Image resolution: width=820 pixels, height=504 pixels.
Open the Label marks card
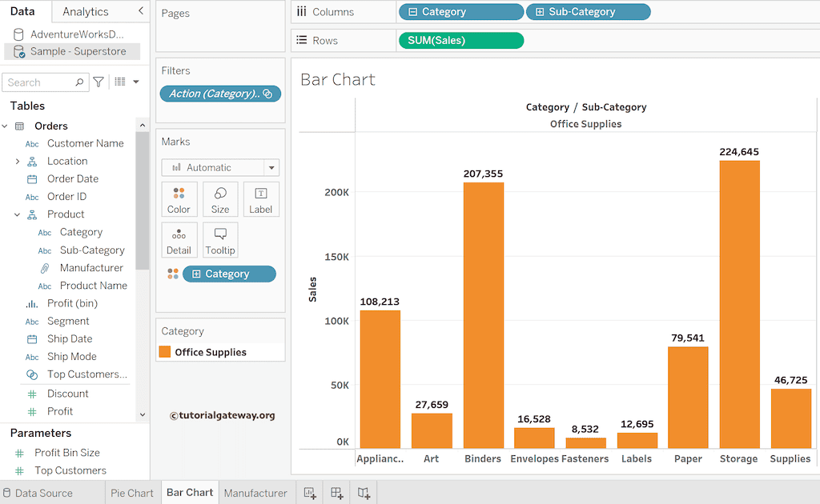(261, 199)
